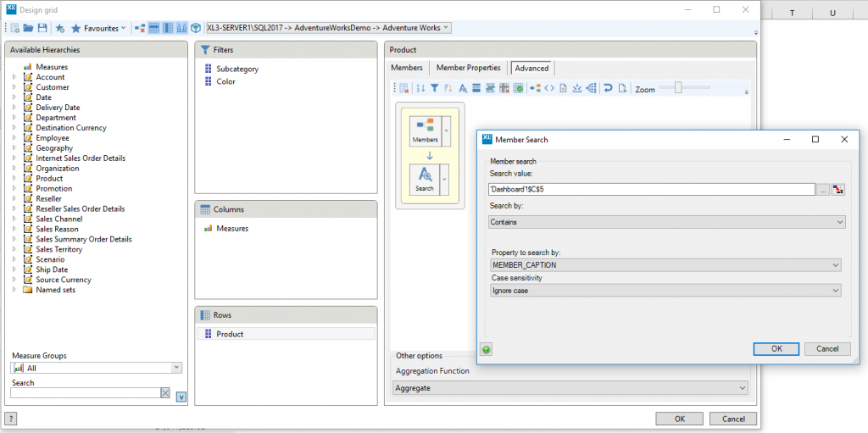868x433 pixels.
Task: Click the save icon in top toolbar
Action: [42, 28]
